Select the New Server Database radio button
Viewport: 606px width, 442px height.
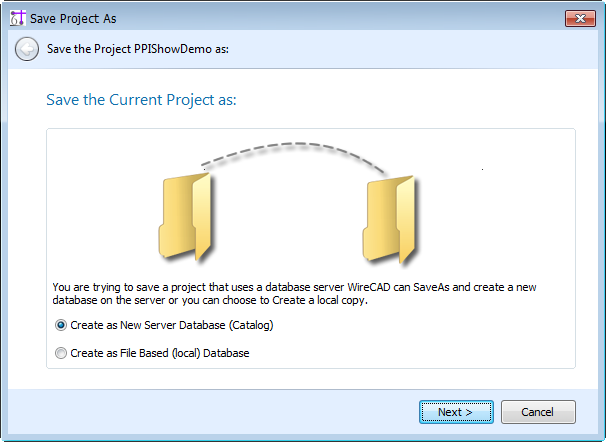pos(61,325)
